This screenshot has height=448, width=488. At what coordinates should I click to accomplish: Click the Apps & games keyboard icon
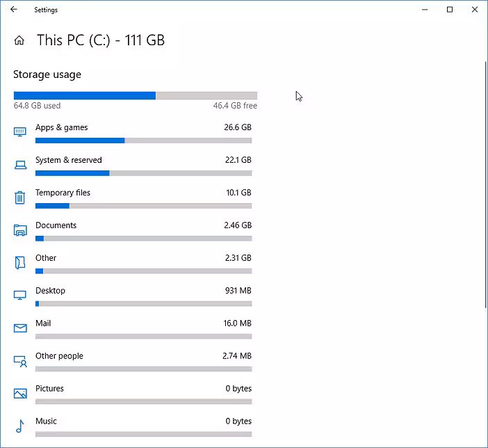click(20, 131)
